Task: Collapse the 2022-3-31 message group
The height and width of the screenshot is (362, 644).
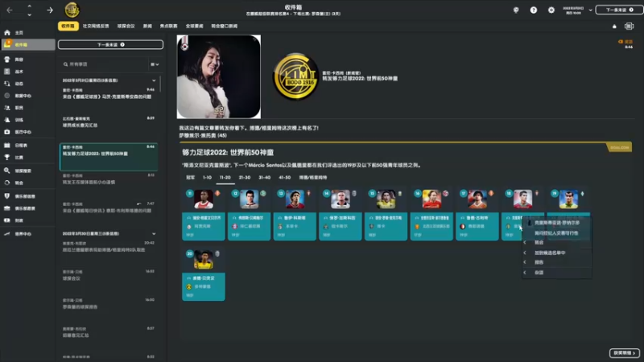Action: (x=154, y=80)
